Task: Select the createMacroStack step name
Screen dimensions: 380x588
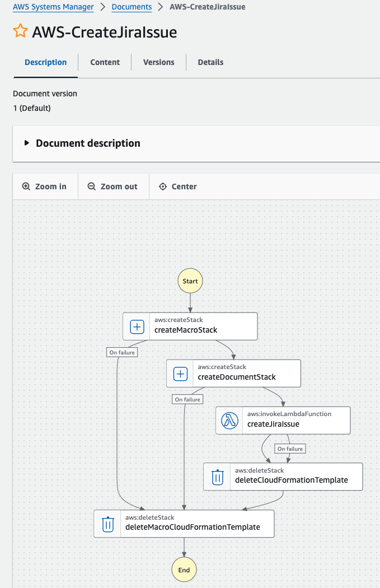Action: (186, 330)
